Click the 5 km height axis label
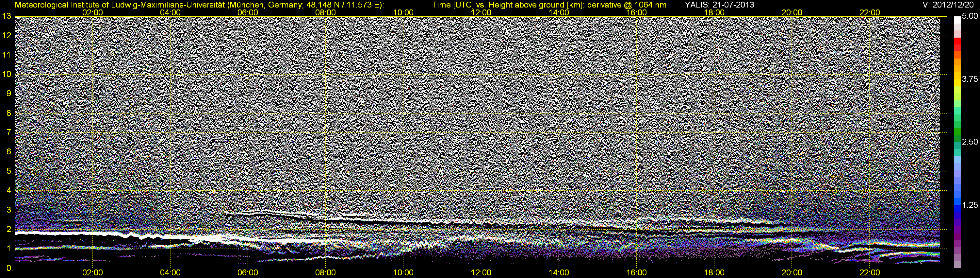Viewport: 980px width, 278px height. click(9, 171)
